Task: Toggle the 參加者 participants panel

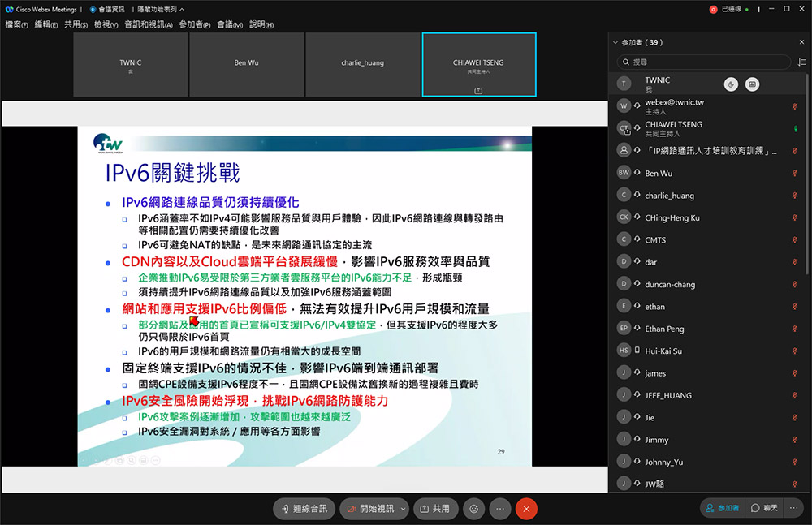Action: (723, 508)
